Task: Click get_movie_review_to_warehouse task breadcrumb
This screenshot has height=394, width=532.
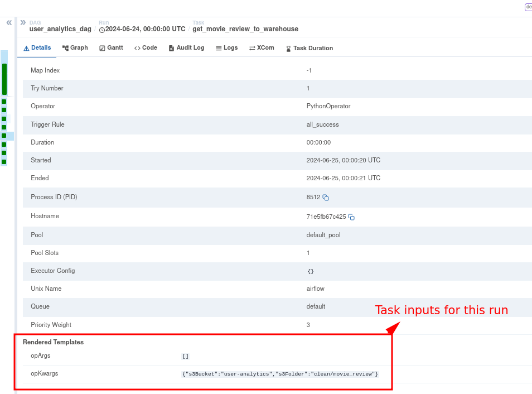Action: point(245,29)
